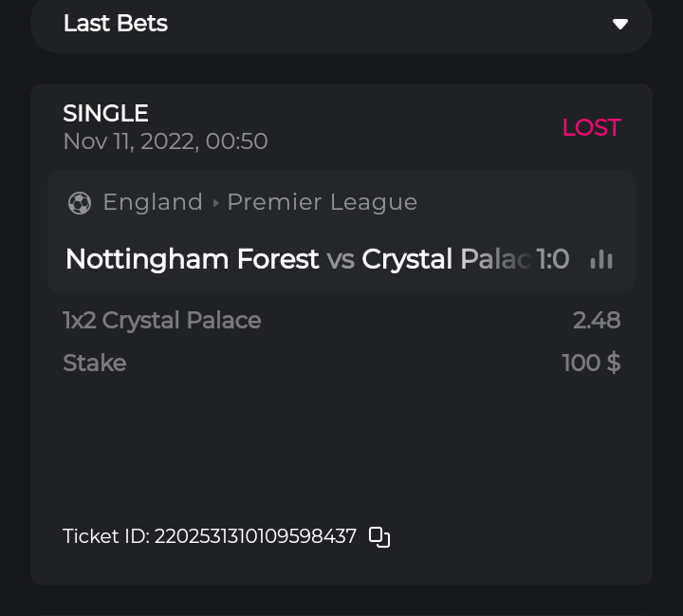Open match statistics bar chart icon

(601, 259)
